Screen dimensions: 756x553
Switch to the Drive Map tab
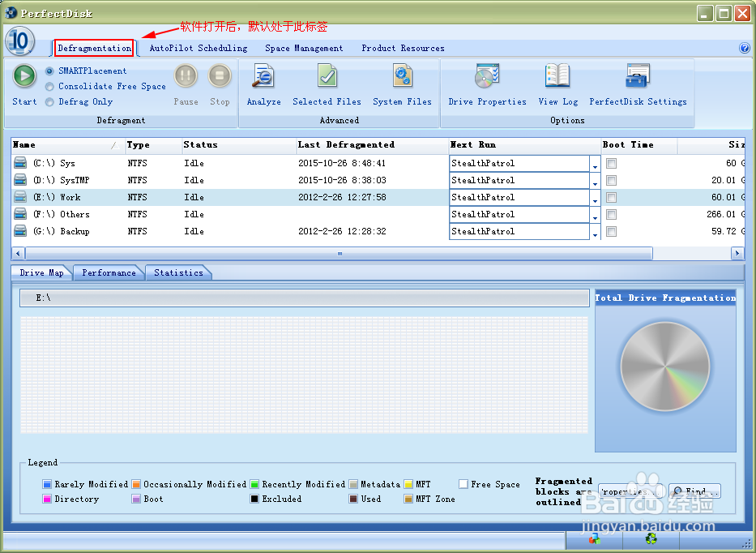click(41, 272)
